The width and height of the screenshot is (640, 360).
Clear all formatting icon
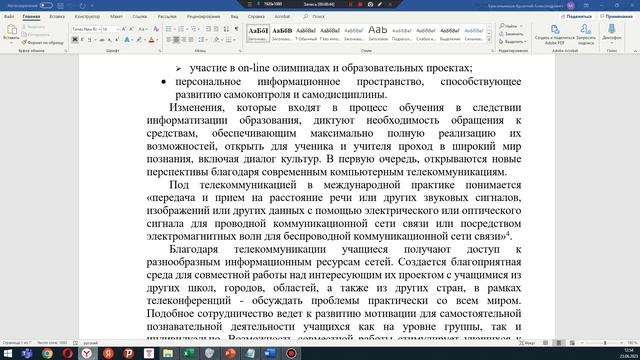click(x=156, y=29)
